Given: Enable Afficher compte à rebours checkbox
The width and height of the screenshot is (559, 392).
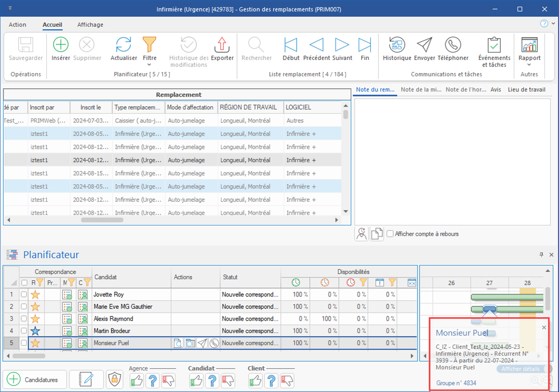Looking at the screenshot, I should point(390,234).
